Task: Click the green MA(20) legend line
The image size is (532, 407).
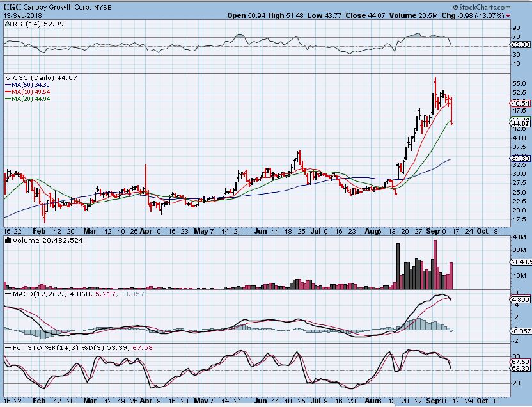Action: [8, 99]
